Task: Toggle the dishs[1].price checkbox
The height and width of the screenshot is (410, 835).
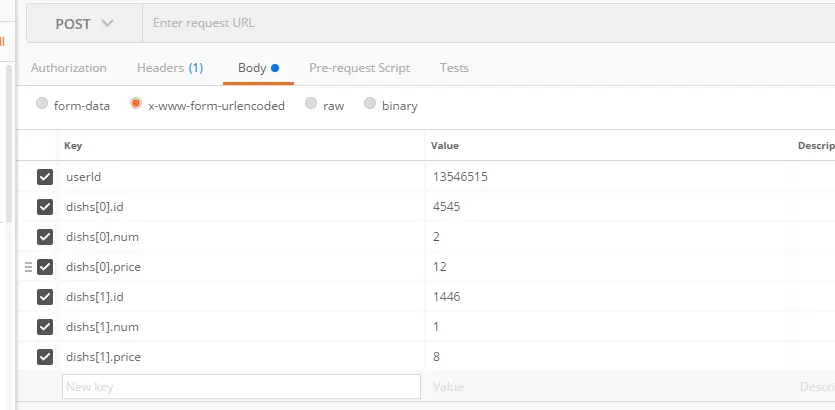Action: [45, 357]
